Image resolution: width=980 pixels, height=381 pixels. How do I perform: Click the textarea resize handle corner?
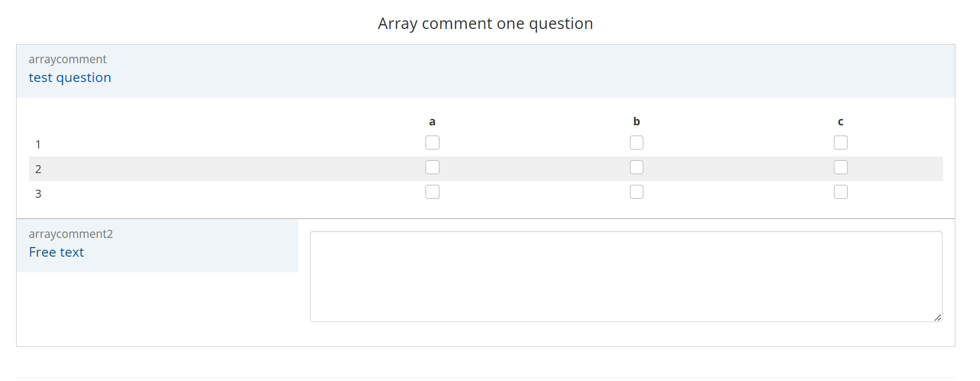[x=938, y=318]
